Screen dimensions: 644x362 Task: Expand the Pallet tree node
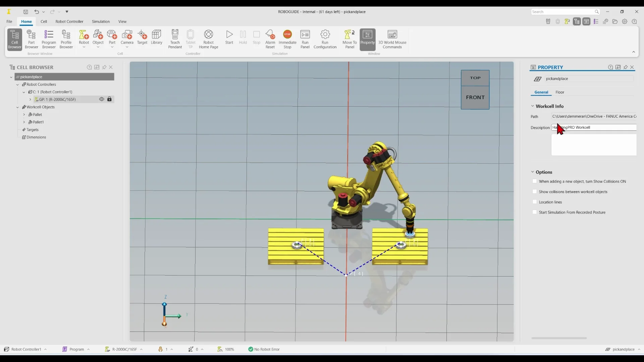[x=24, y=115]
